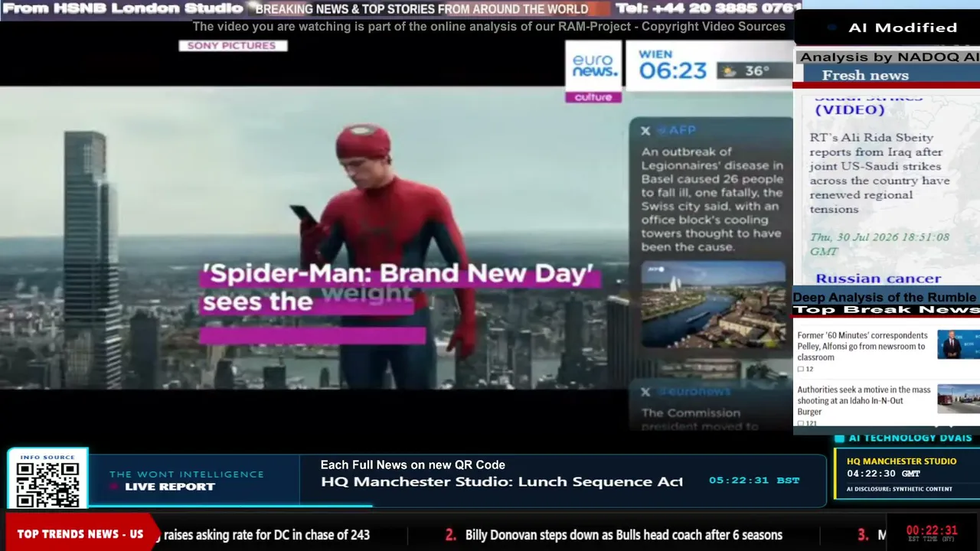Click the dot beside LIVE REPORT
980x551 pixels.
(x=115, y=487)
